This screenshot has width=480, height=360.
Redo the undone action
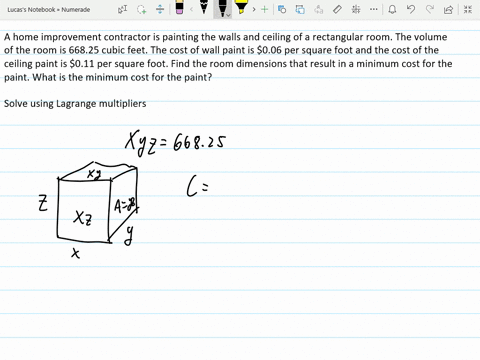430,9
